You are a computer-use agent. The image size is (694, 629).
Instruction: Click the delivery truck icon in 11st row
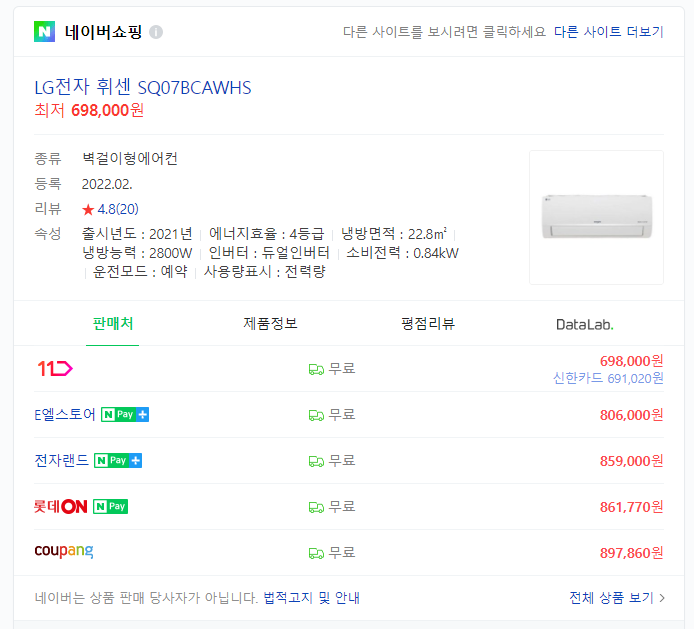point(316,369)
